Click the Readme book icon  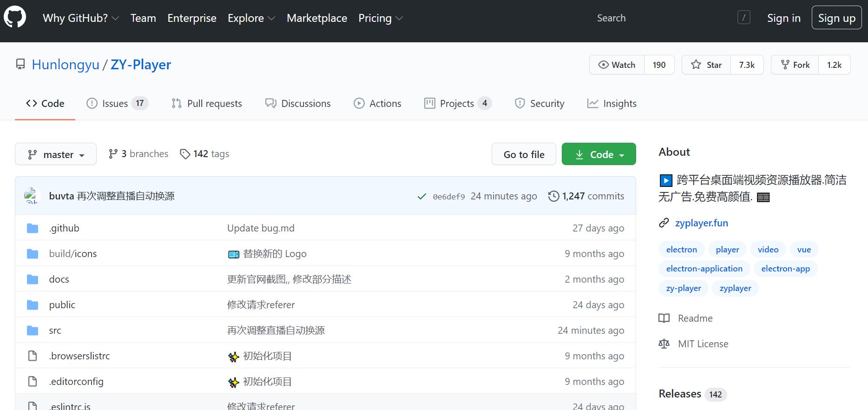pos(664,318)
